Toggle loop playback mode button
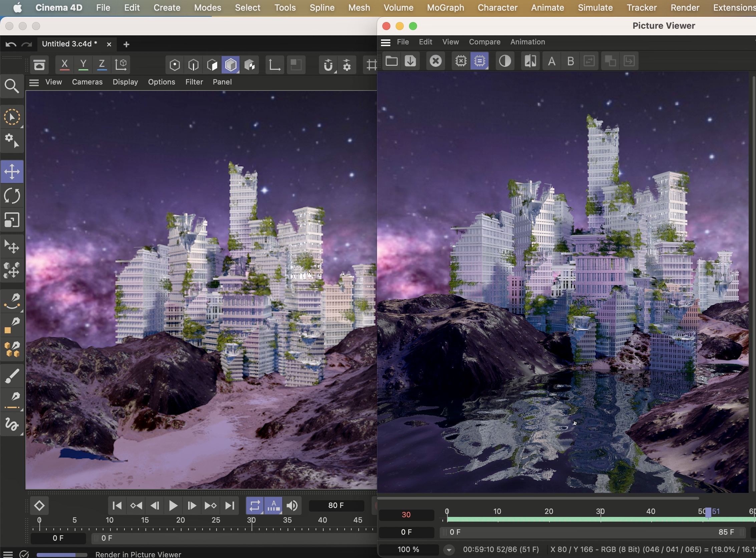Image resolution: width=756 pixels, height=558 pixels. [x=255, y=506]
